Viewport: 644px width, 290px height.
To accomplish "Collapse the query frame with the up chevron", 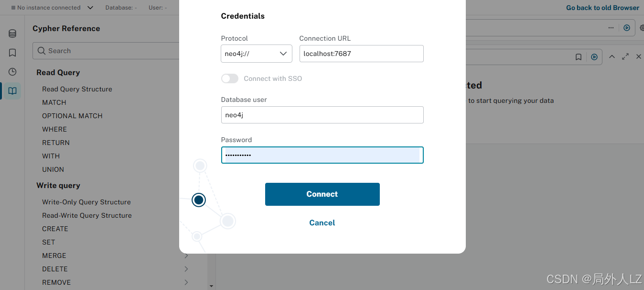I will pos(612,56).
